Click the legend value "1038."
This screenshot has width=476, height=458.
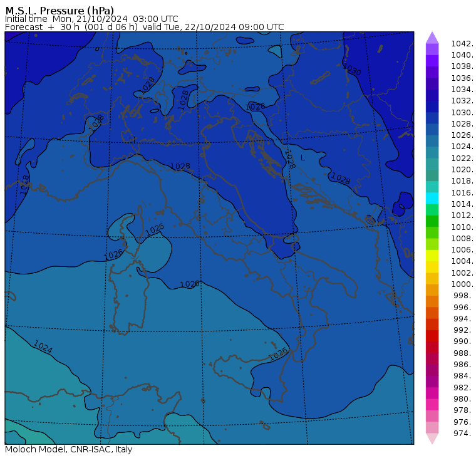point(462,66)
